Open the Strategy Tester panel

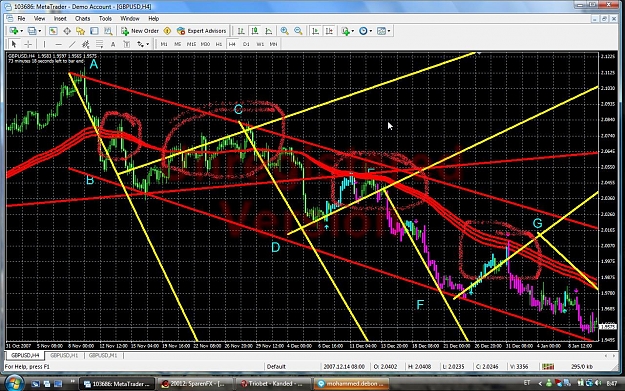point(108,31)
